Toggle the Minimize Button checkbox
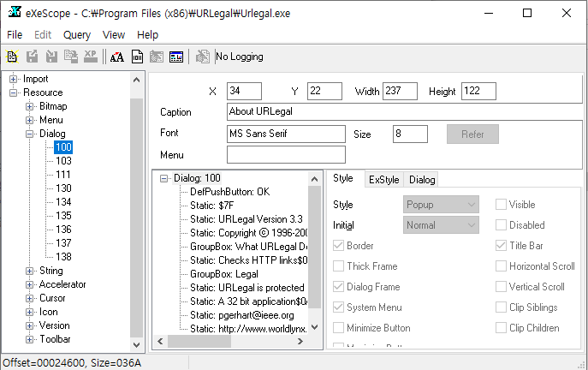588x370 pixels. tap(338, 328)
